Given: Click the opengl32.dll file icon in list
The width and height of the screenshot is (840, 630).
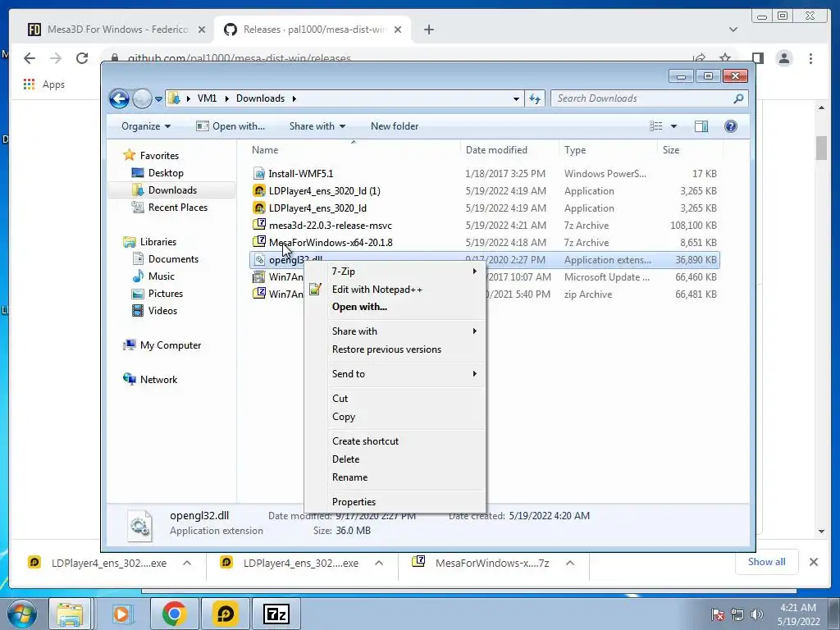Looking at the screenshot, I should pos(259,260).
